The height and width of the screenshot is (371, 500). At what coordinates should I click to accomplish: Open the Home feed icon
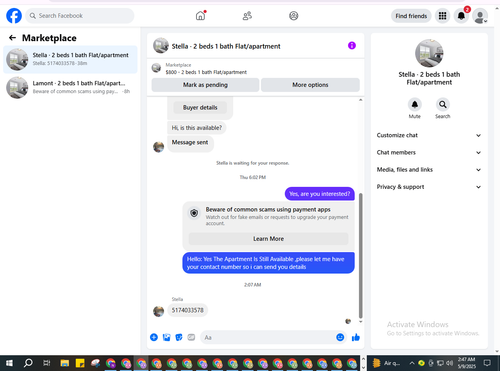point(200,16)
